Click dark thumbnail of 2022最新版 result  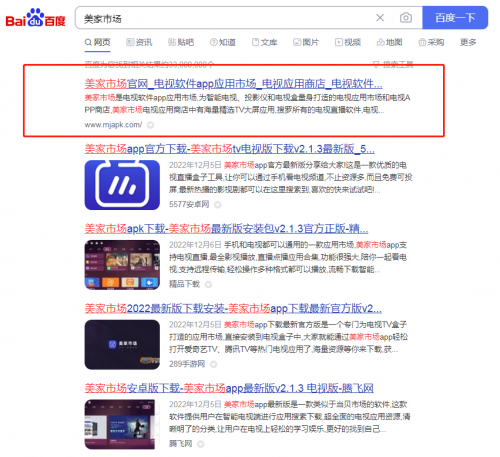point(122,345)
